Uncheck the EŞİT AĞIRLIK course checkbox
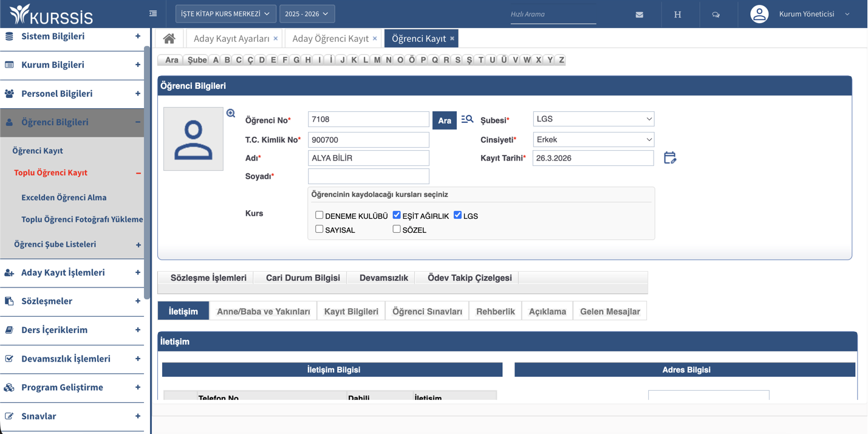Viewport: 868px width, 434px height. point(397,215)
